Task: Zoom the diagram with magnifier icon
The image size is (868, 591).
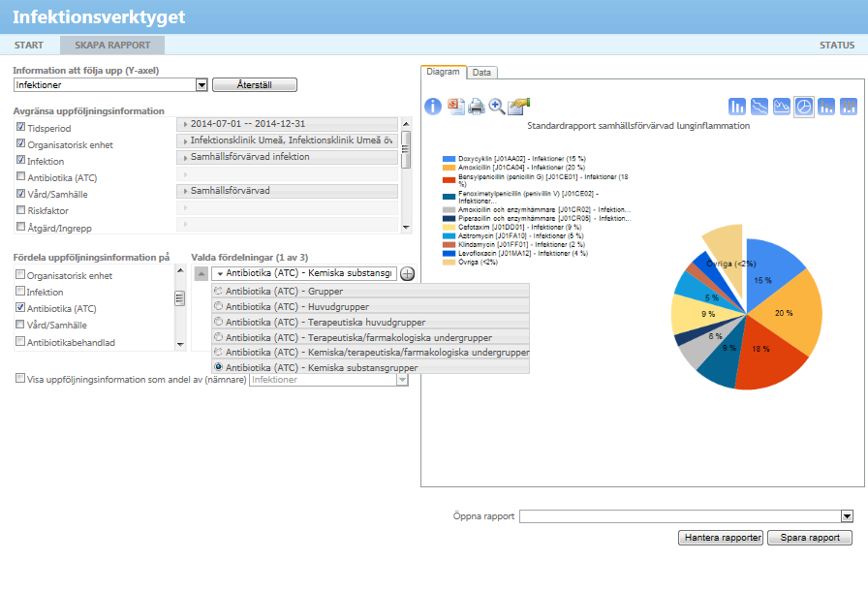Action: click(x=497, y=107)
